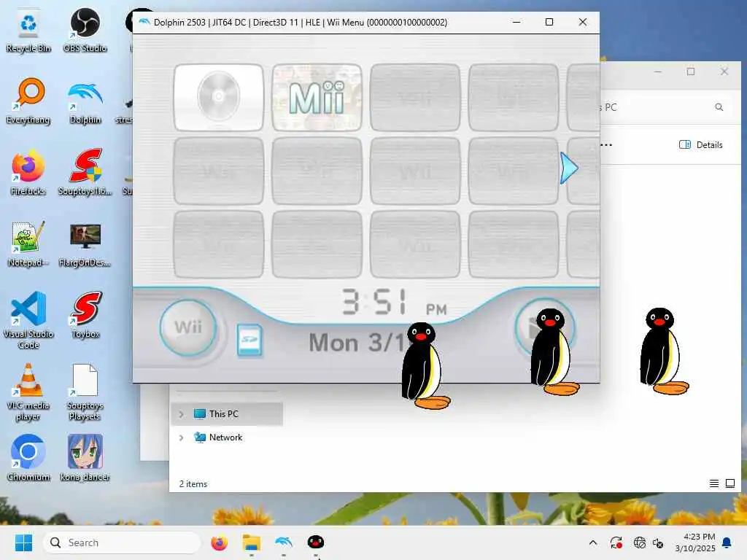Open the Disc Channel tile
747x560 pixels.
pos(219,97)
